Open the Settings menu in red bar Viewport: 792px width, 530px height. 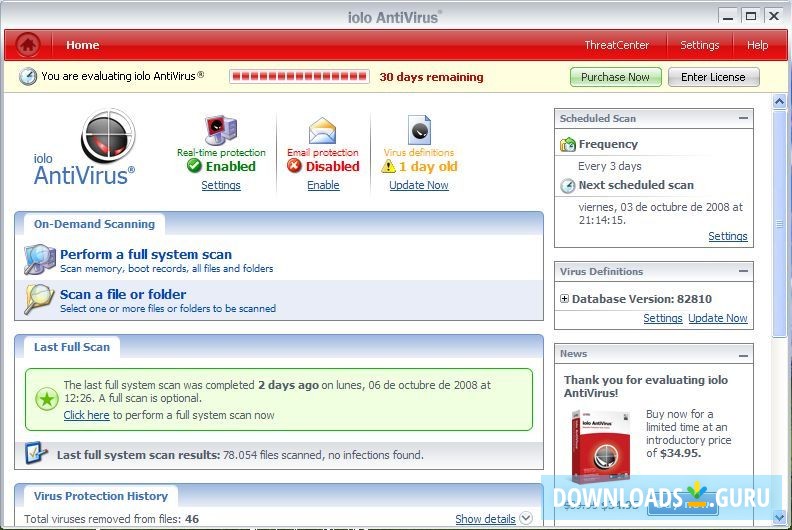(700, 45)
